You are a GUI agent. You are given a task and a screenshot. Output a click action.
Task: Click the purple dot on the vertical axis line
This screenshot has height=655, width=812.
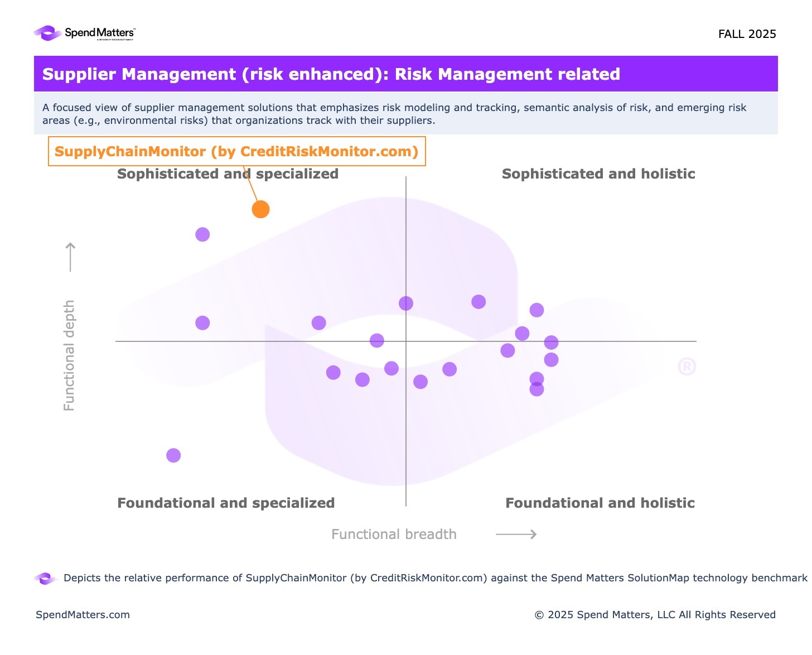[406, 303]
